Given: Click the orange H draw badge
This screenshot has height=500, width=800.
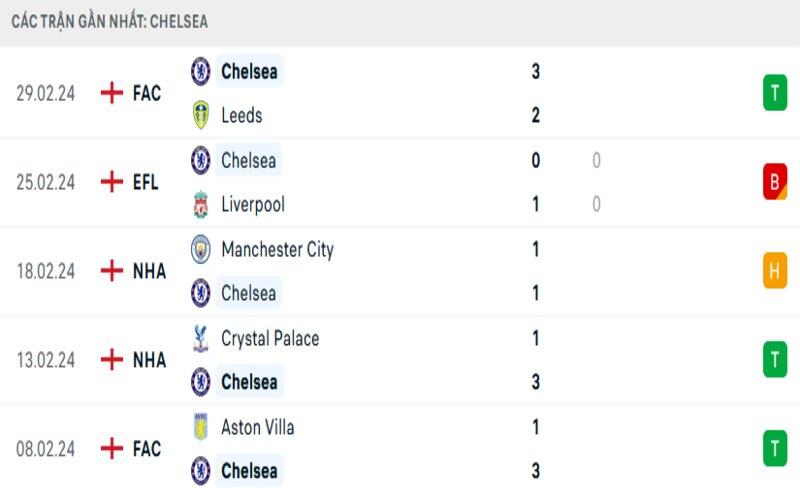Looking at the screenshot, I should [774, 271].
